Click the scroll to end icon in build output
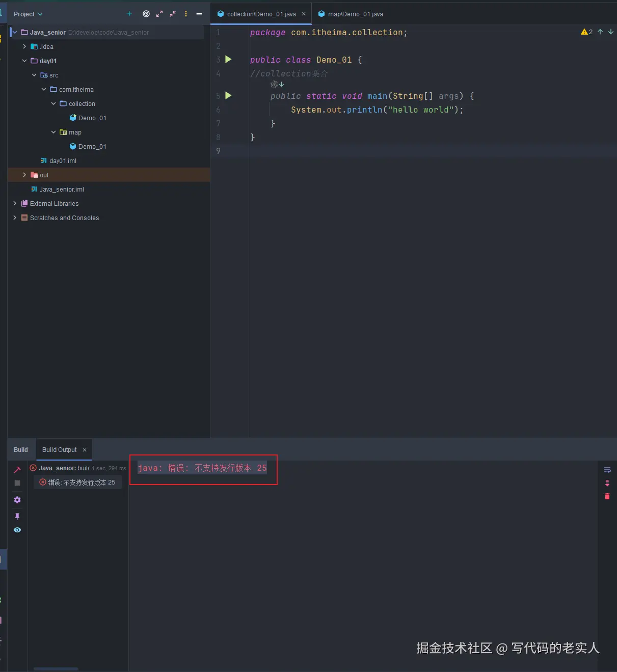Viewport: 617px width, 672px height. [607, 483]
